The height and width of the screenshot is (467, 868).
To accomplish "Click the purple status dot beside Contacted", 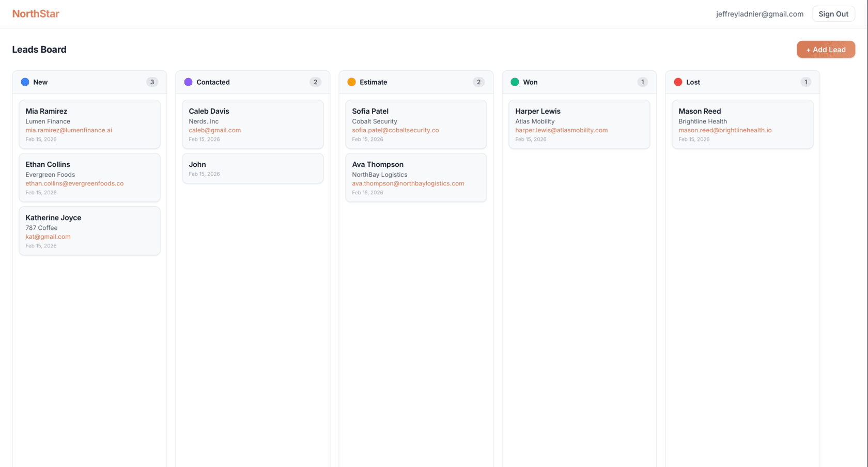I will pos(188,82).
